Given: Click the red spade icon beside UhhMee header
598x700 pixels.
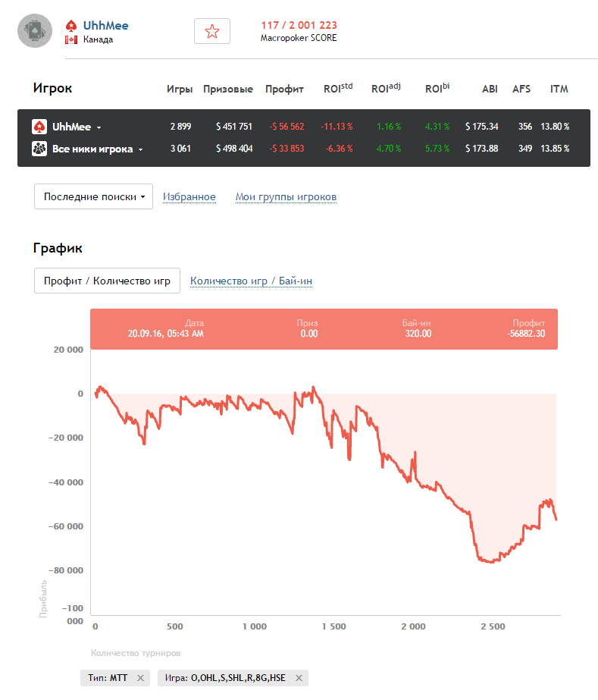Looking at the screenshot, I should [x=71, y=25].
